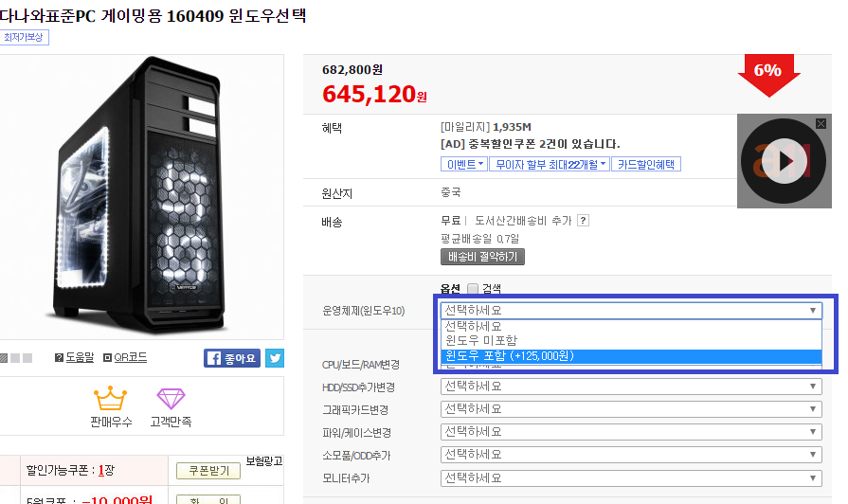Open the HDD/SSD추가변경 dropdown
848x504 pixels.
pyautogui.click(x=631, y=387)
